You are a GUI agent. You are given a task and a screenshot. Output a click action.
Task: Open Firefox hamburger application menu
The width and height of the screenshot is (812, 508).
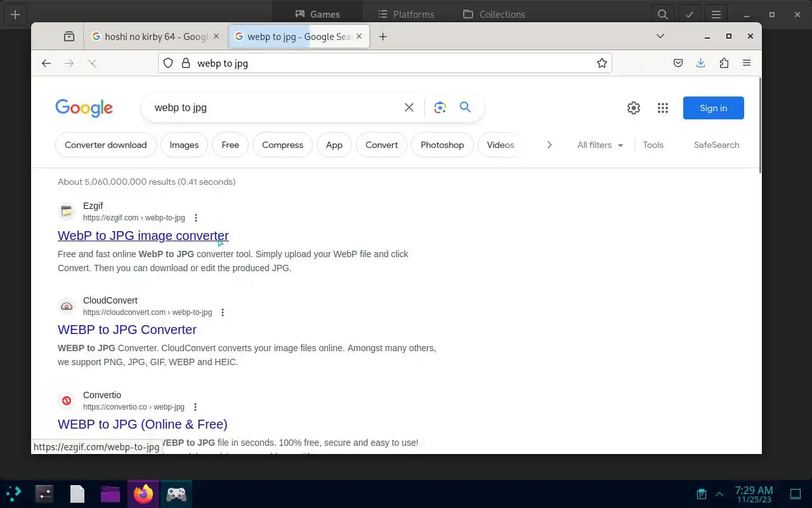pyautogui.click(x=747, y=63)
